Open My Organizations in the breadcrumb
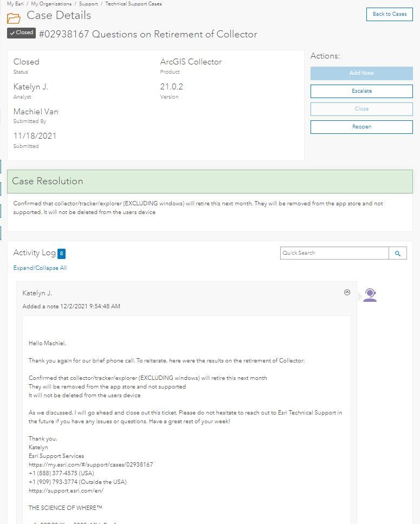This screenshot has width=420, height=524. tap(51, 4)
